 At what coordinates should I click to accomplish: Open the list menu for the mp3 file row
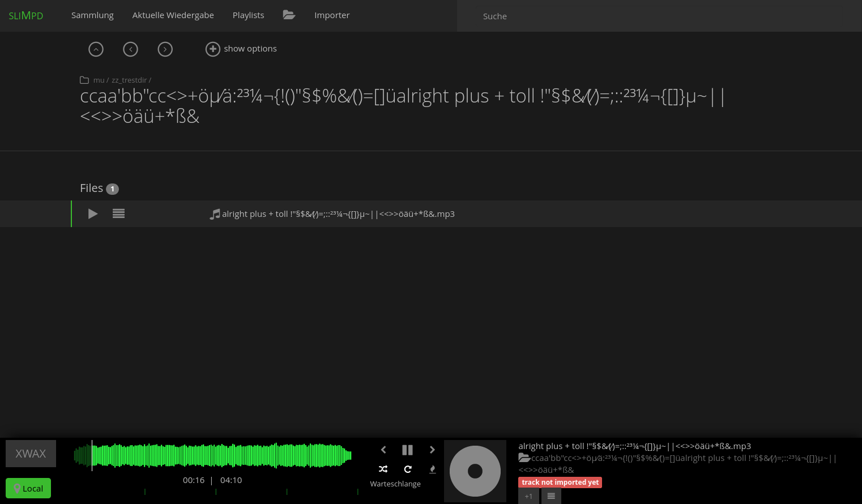118,214
